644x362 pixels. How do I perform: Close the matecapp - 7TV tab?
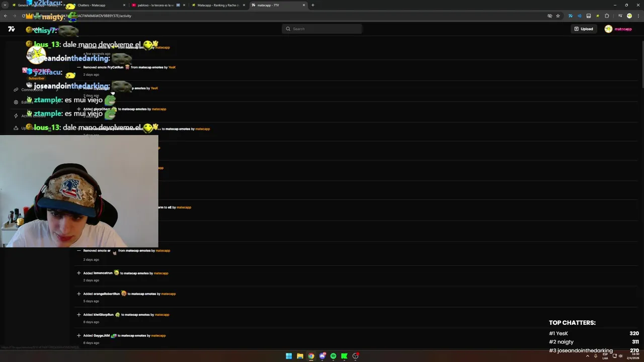[304, 5]
